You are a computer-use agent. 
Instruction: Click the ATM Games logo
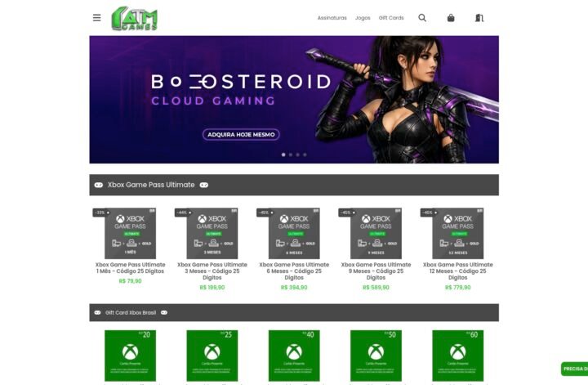click(135, 18)
